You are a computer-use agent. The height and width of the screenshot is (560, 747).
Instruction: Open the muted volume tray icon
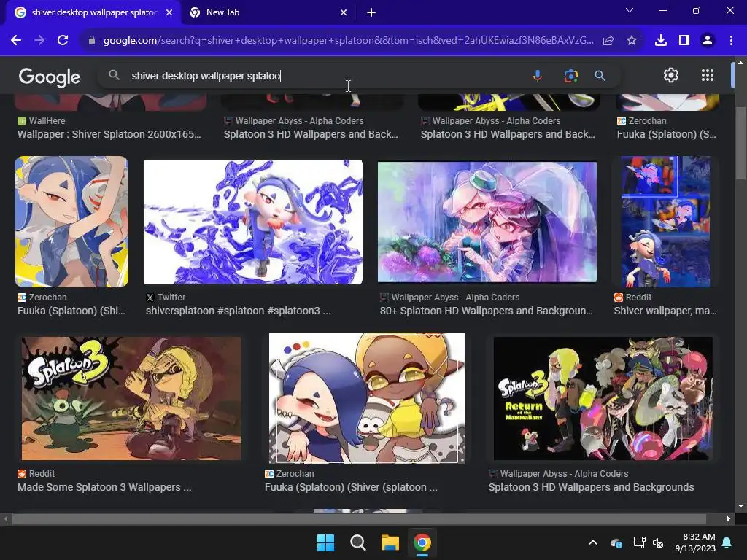click(658, 542)
